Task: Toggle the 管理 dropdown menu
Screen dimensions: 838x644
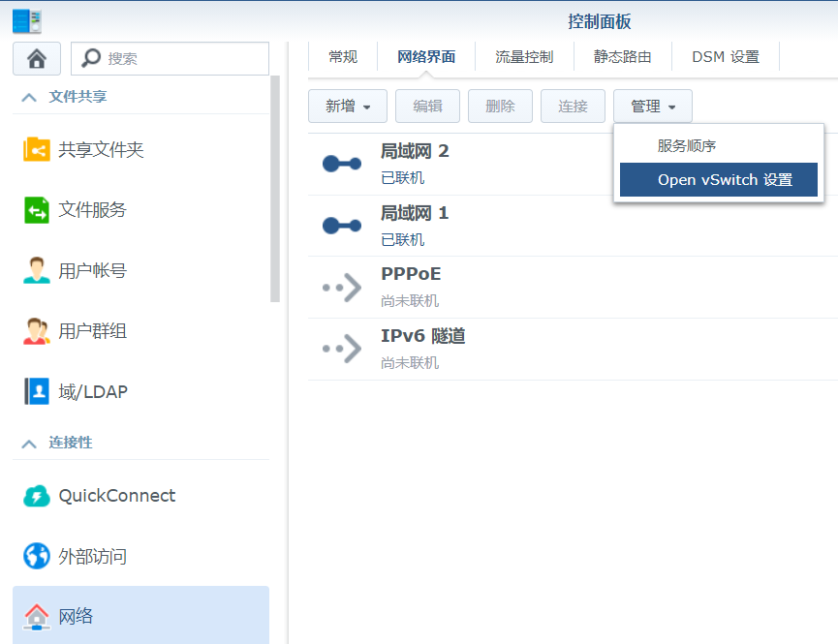Action: tap(653, 107)
